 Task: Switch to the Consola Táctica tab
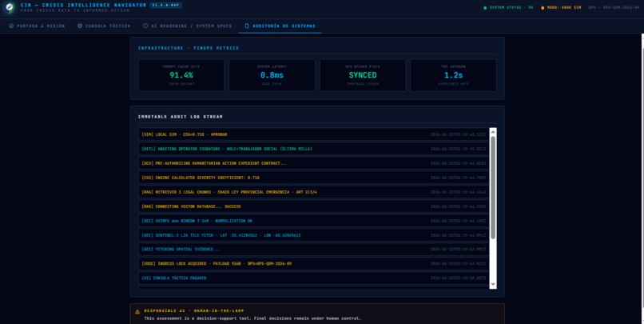(104, 26)
